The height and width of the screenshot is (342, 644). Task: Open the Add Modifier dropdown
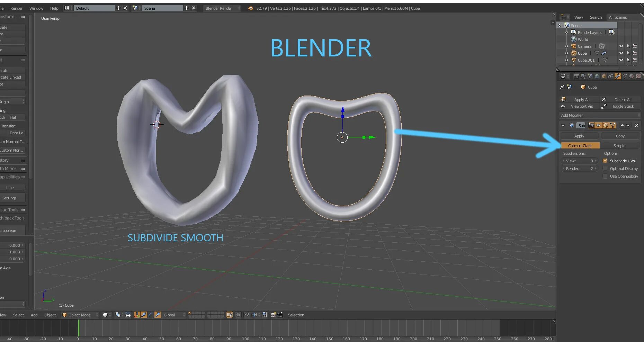pos(600,115)
